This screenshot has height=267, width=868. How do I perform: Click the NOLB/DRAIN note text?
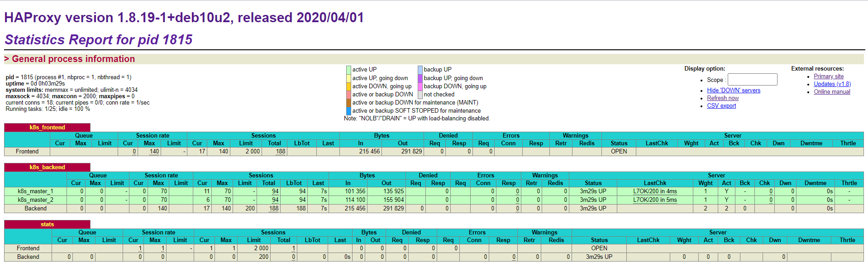tap(417, 119)
